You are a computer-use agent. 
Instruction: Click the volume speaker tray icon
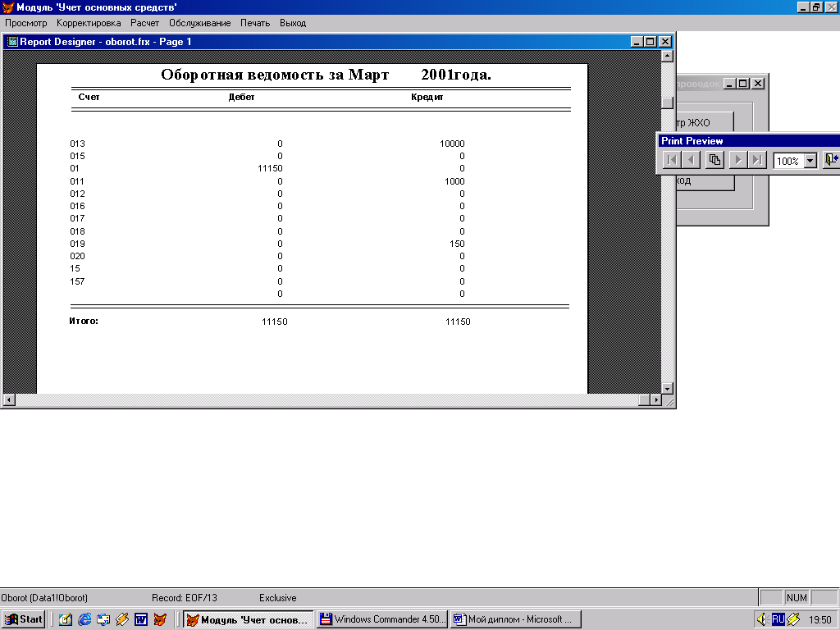point(762,619)
